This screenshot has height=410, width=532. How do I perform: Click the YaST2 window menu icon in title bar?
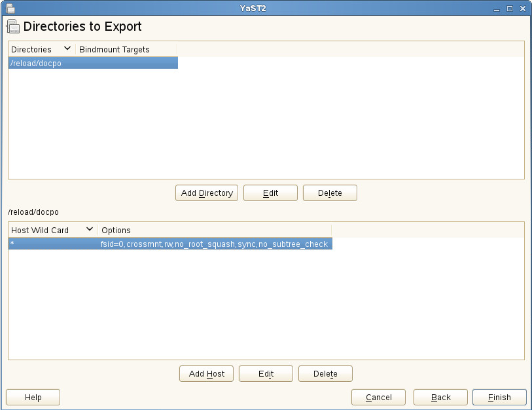point(10,9)
